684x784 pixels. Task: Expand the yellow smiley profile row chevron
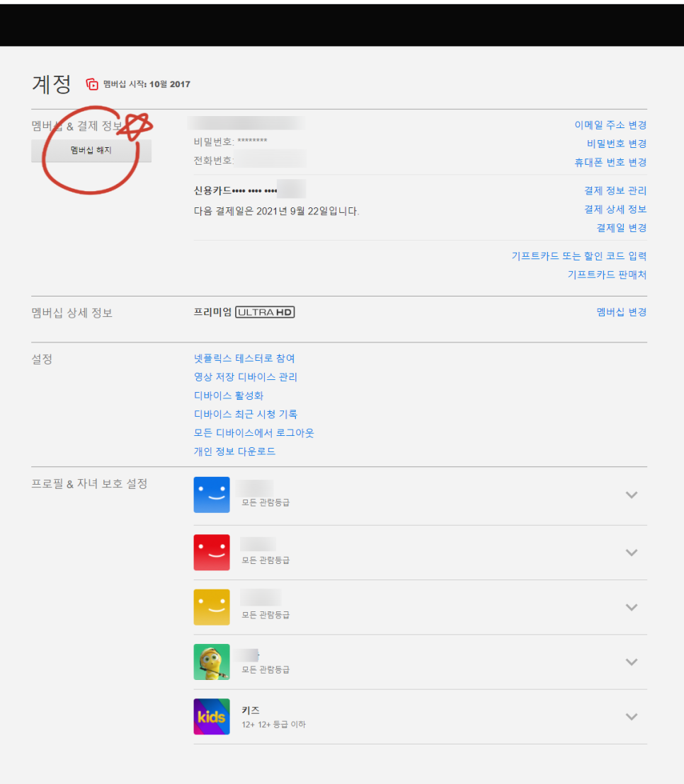point(632,608)
